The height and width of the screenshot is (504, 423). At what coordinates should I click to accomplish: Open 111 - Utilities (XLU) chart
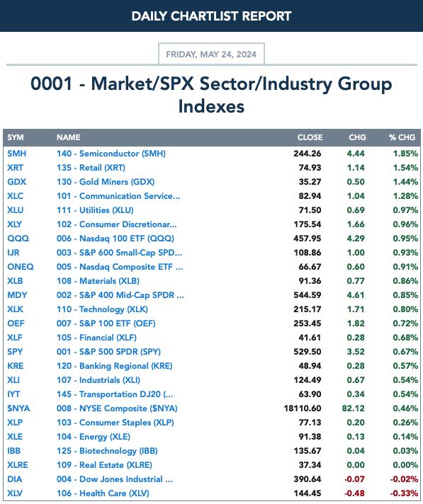coord(95,210)
